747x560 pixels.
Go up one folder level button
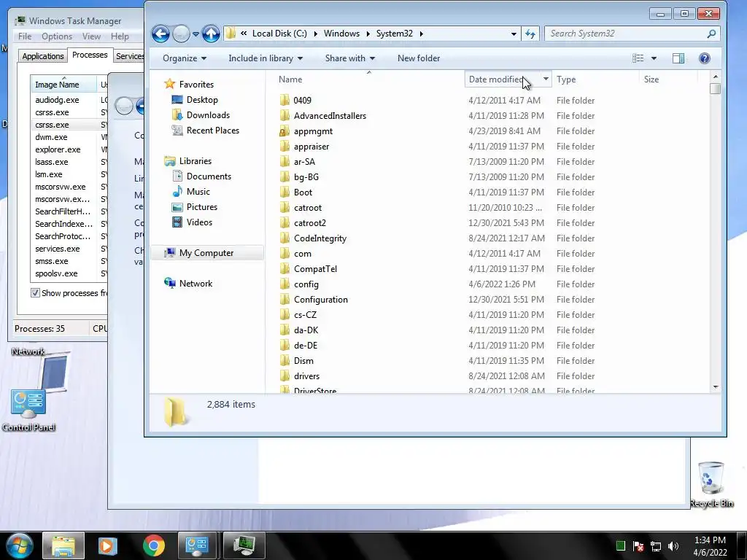coord(211,34)
